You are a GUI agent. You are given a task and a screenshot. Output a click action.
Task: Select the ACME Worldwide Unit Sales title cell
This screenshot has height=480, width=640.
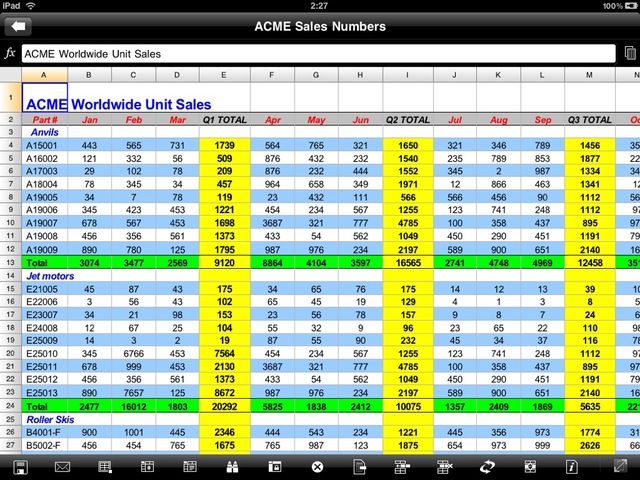[44, 98]
